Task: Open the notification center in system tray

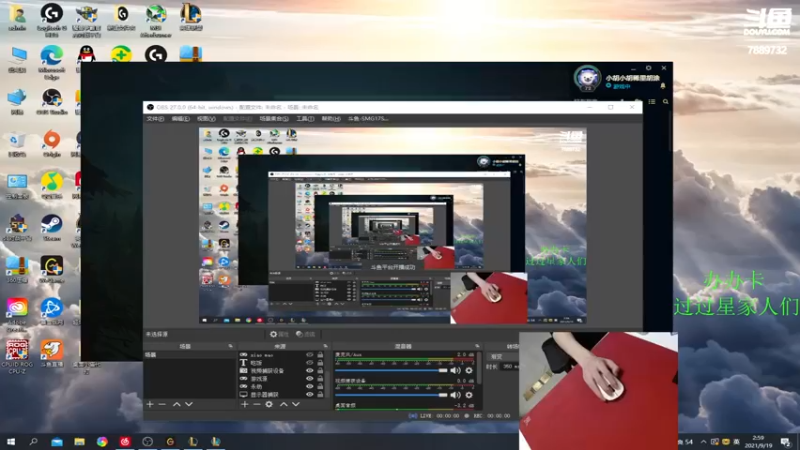Action: click(786, 442)
